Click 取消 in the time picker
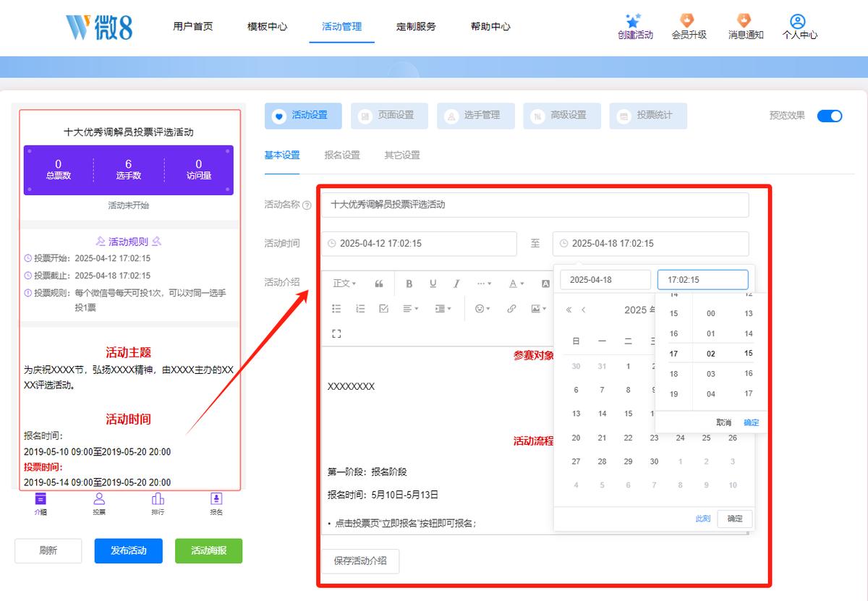The width and height of the screenshot is (868, 601). (723, 422)
